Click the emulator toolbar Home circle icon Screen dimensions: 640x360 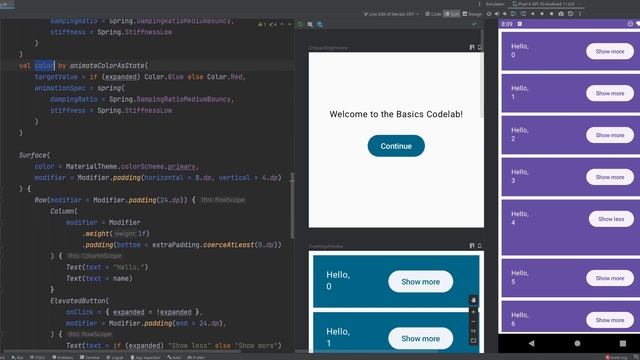pyautogui.click(x=542, y=14)
